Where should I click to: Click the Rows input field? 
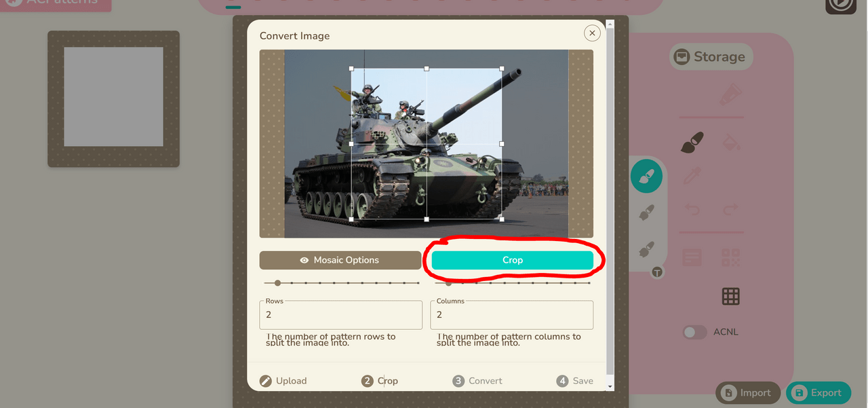pos(341,315)
